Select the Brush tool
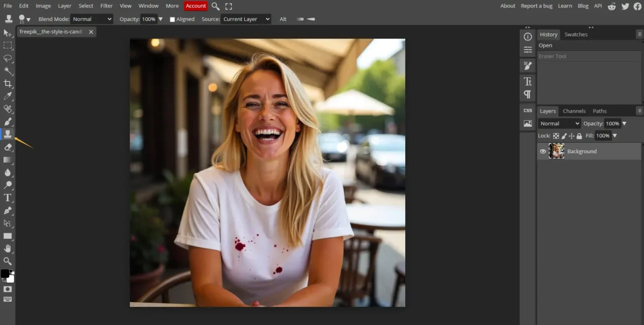The width and height of the screenshot is (644, 325). click(x=8, y=122)
